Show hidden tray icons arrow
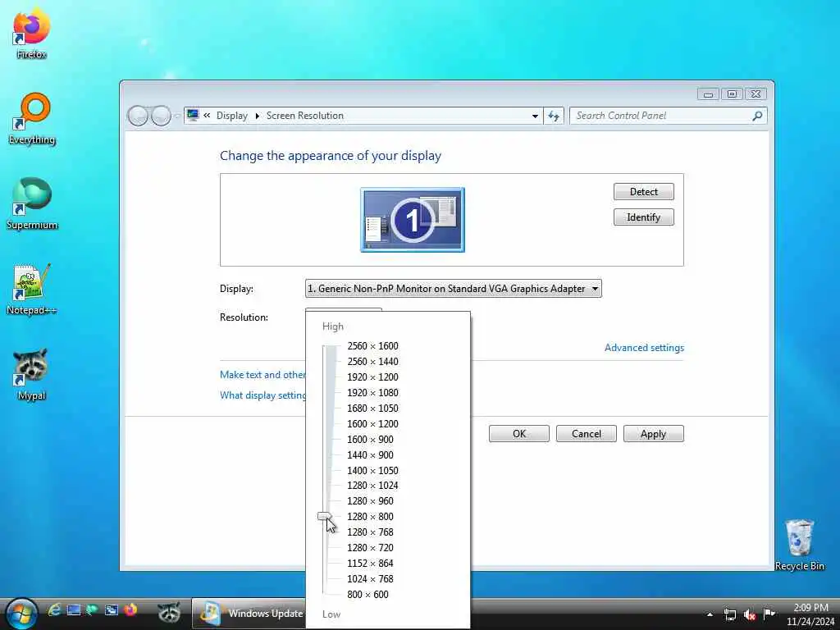The width and height of the screenshot is (840, 630). [710, 614]
